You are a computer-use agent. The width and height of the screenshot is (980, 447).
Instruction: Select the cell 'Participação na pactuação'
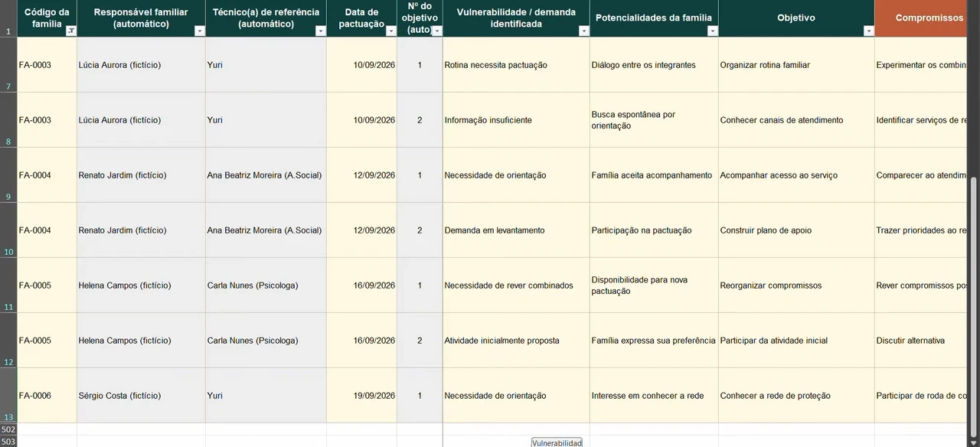[654, 230]
